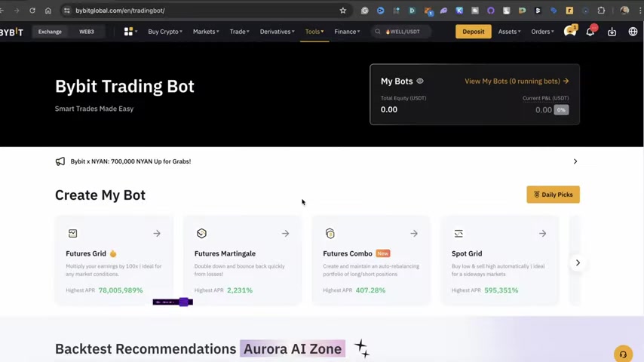644x362 pixels.
Task: Click the Deposit button
Action: (473, 32)
